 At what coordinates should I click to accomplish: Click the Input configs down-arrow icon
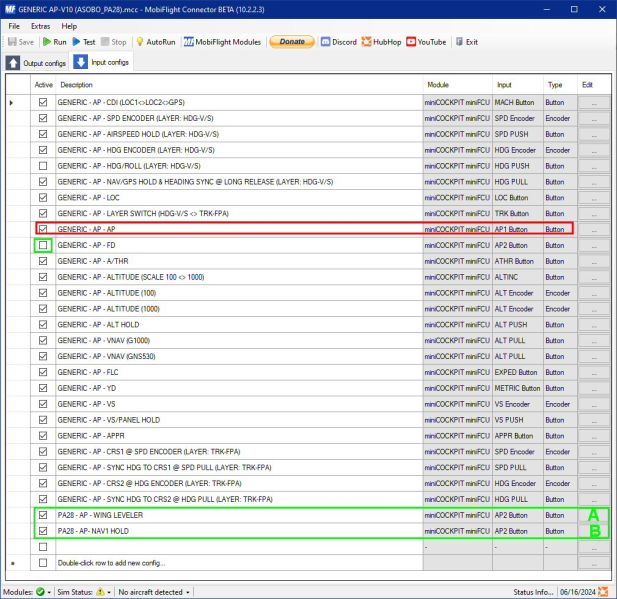pyautogui.click(x=81, y=62)
